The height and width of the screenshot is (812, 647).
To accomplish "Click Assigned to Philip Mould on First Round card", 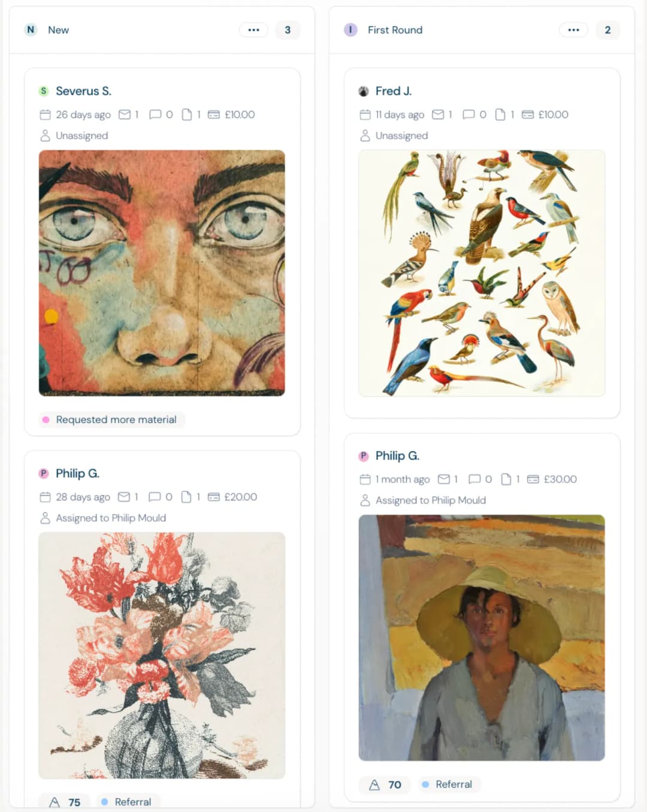I will [x=431, y=500].
